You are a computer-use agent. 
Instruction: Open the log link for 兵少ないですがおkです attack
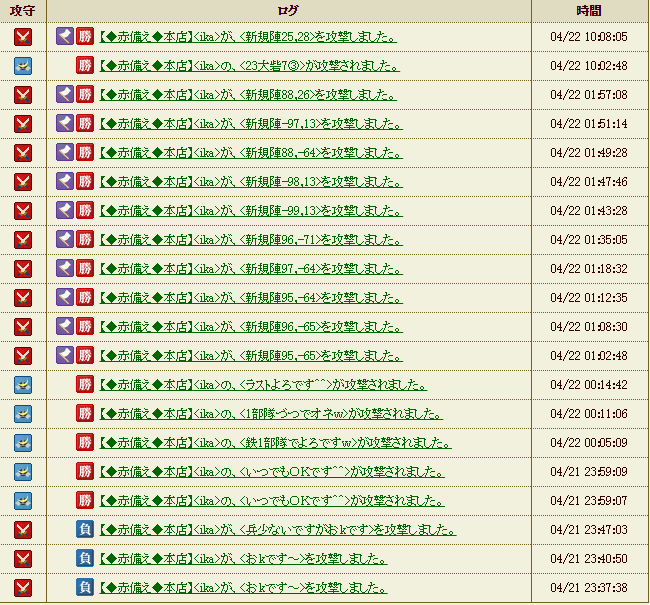(278, 530)
